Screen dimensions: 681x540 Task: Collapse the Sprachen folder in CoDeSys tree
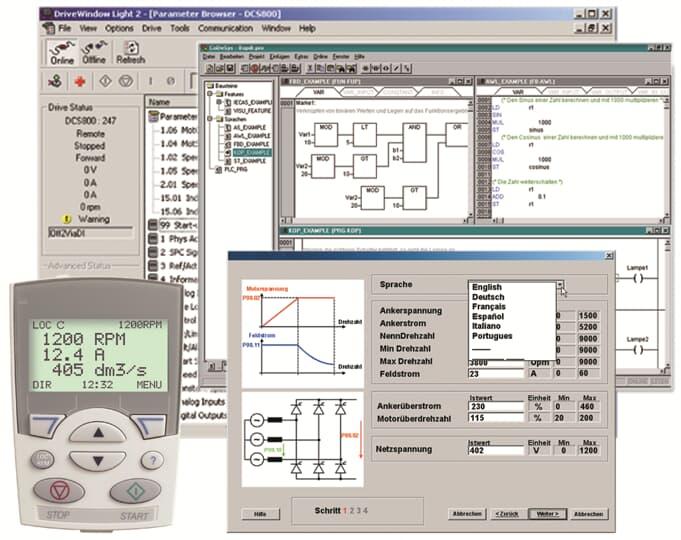pyautogui.click(x=210, y=119)
